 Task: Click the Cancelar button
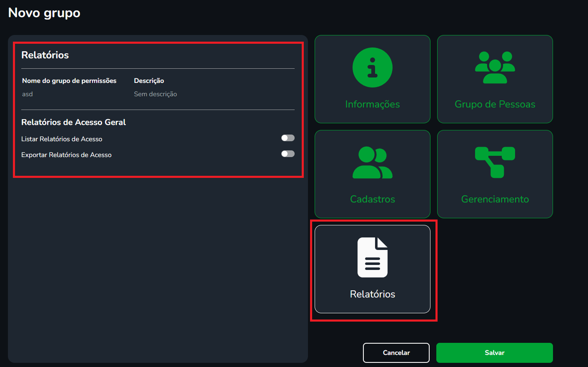pos(396,352)
